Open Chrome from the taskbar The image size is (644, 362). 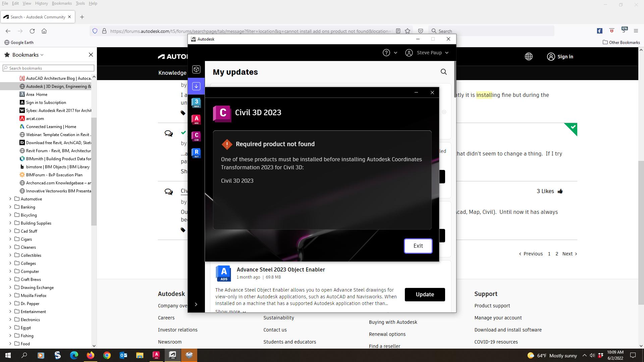pos(107,355)
